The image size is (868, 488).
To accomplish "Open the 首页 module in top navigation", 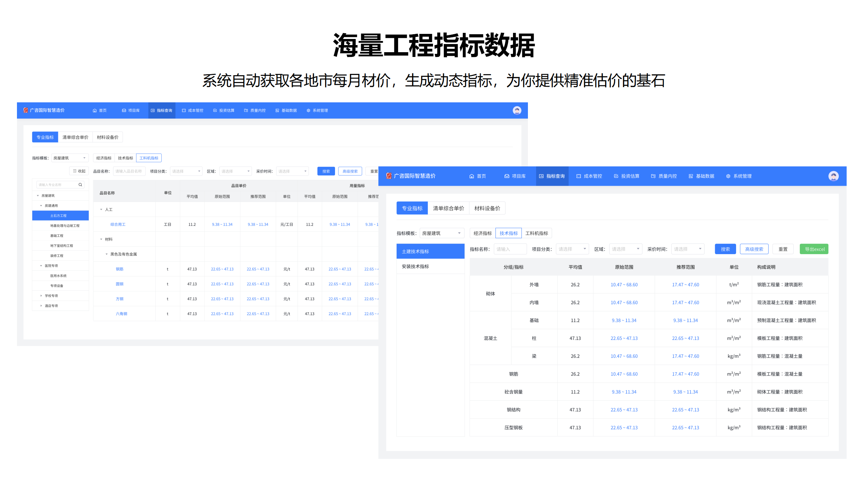I will 481,176.
